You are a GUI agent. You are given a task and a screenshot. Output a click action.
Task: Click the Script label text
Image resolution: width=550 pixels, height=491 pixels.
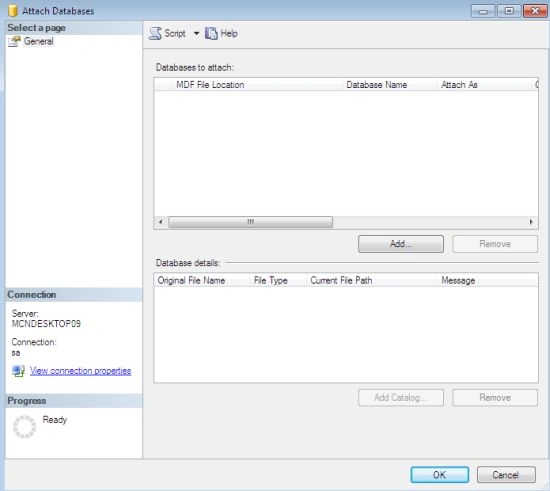[175, 34]
